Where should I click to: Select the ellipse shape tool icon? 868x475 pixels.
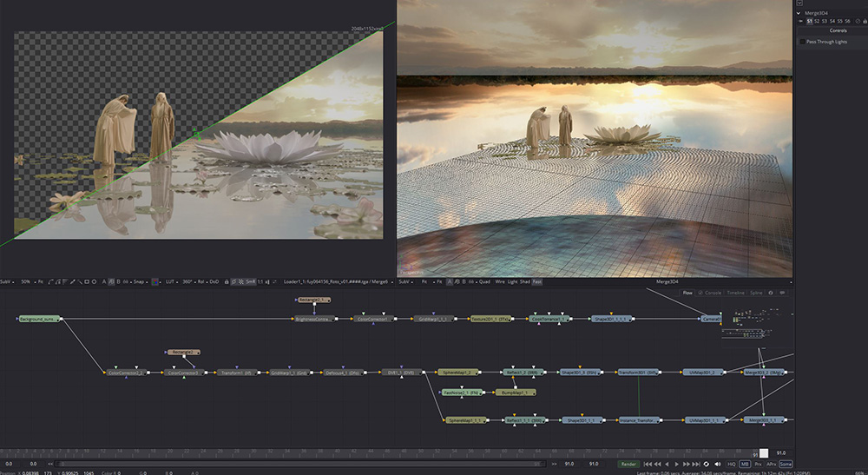95,281
